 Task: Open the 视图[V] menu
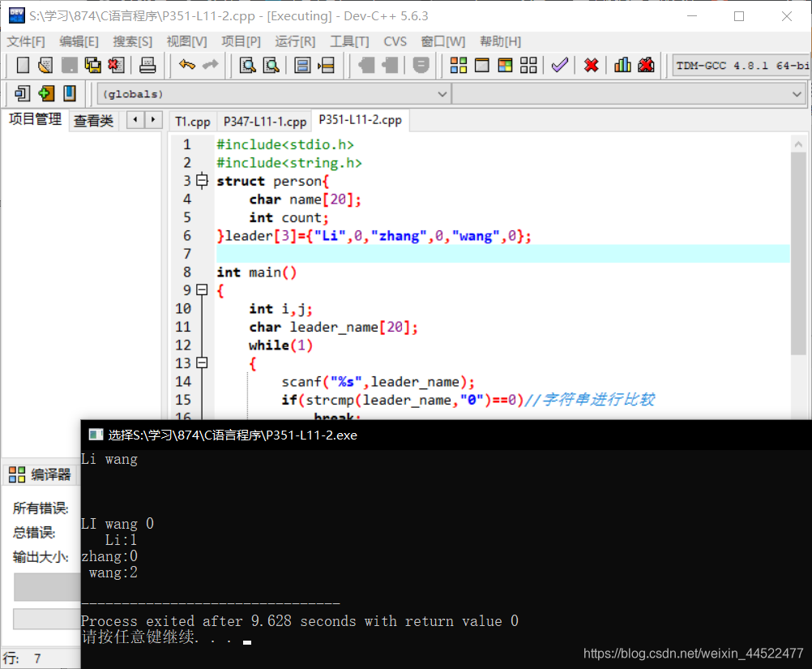(186, 41)
